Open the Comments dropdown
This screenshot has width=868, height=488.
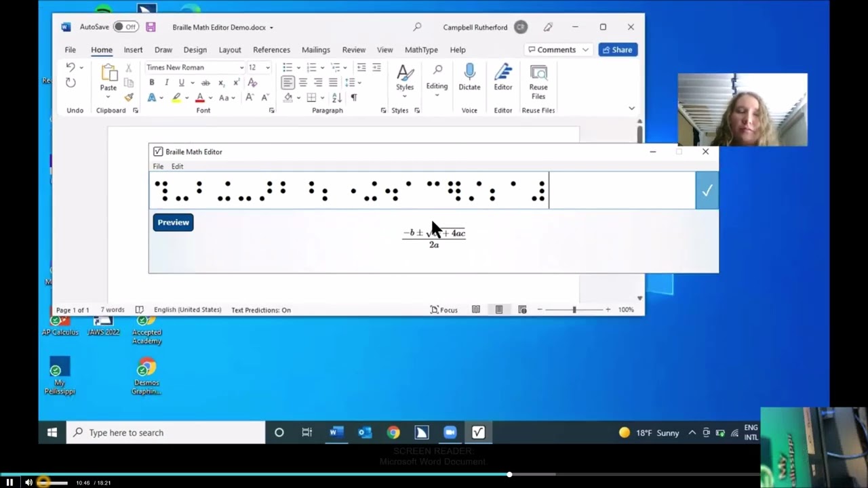click(559, 49)
